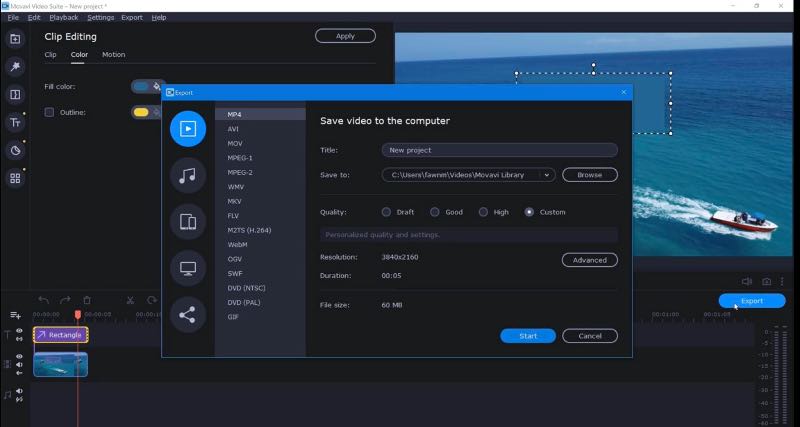Image resolution: width=800 pixels, height=427 pixels.
Task: Select the High quality radio button
Action: (484, 212)
